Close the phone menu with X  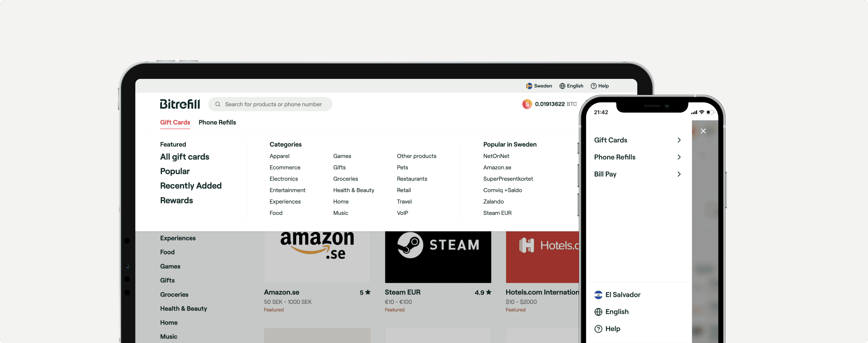pos(703,131)
